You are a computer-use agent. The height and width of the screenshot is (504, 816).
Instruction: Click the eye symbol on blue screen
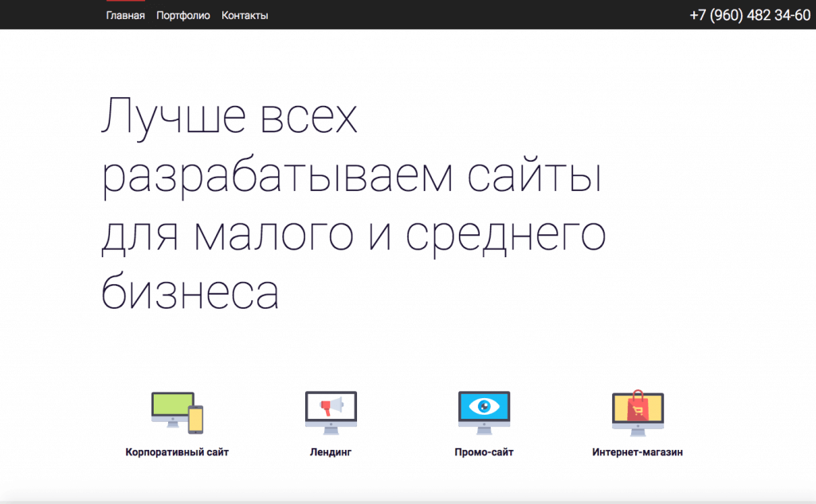coord(484,407)
